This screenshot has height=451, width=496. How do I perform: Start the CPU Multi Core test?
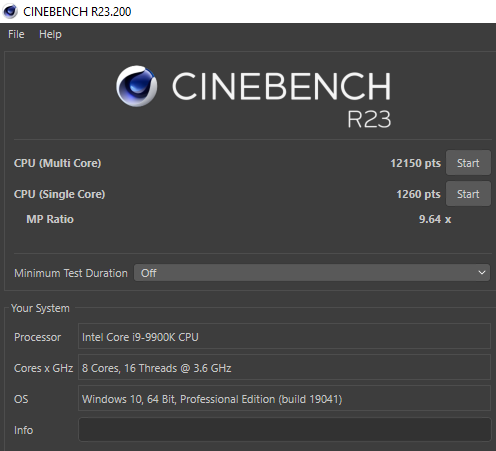[468, 163]
